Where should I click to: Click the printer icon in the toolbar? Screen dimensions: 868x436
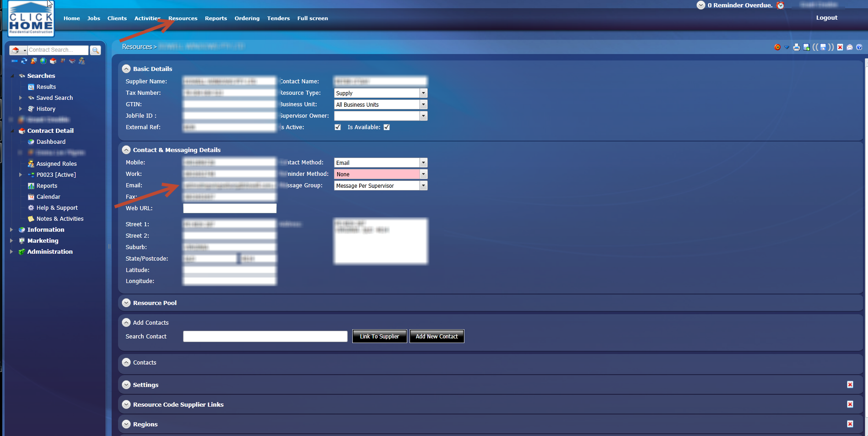pos(796,47)
